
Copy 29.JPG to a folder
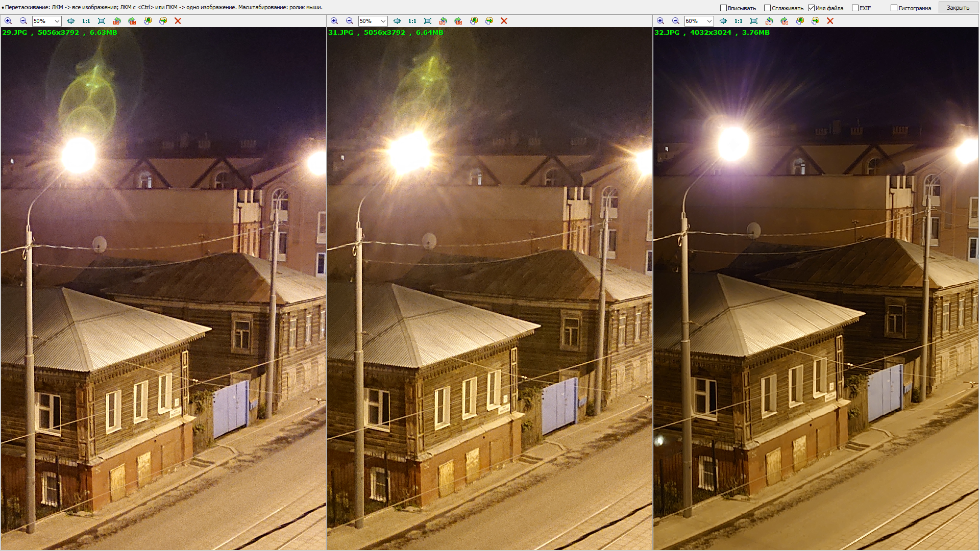148,21
